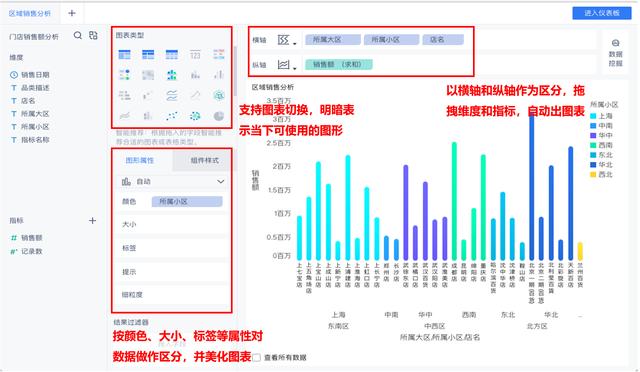Pick the blue wavy multi-line chart icon
Viewport: 640px width, 372px height.
(x=172, y=96)
